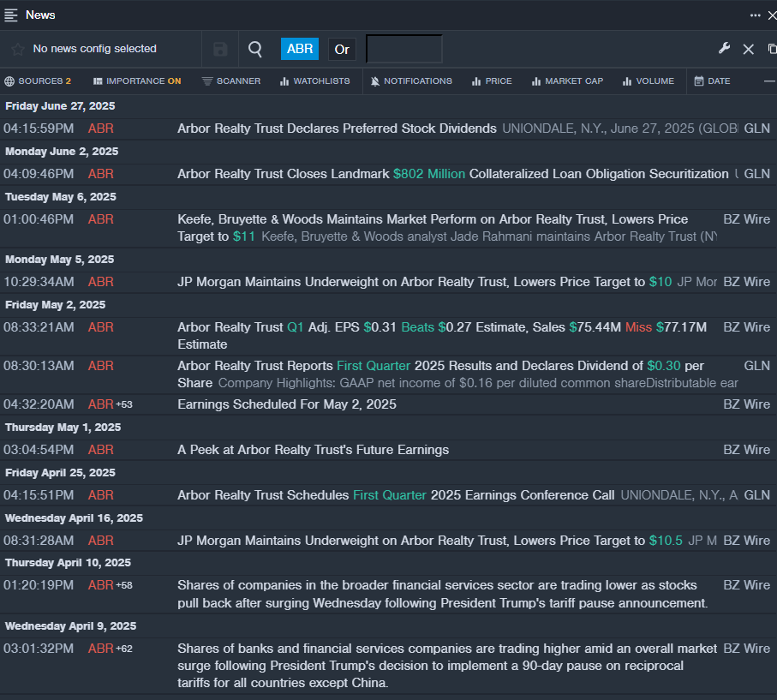Open the Volume filter
This screenshot has width=777, height=700.
pyautogui.click(x=648, y=81)
